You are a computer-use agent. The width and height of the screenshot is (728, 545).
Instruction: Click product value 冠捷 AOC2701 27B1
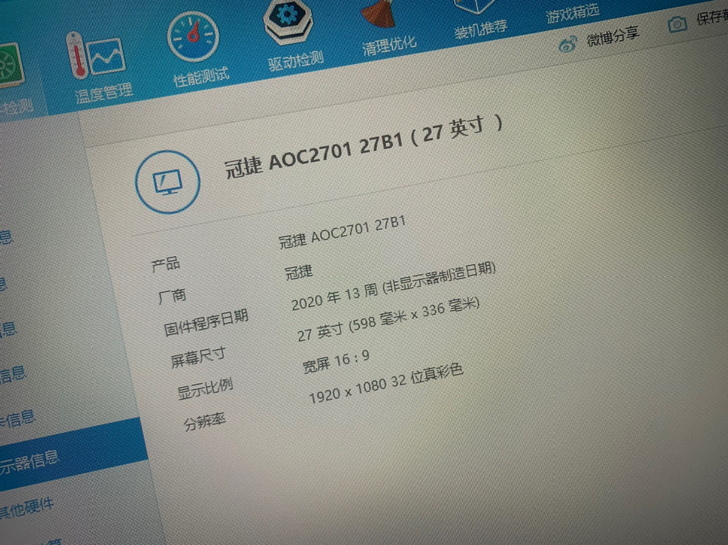tap(342, 232)
